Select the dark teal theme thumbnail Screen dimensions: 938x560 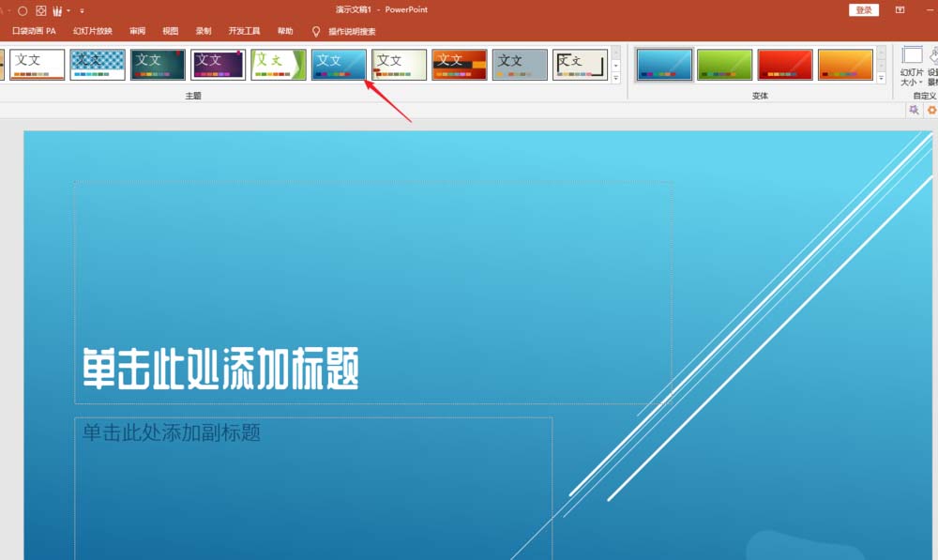coord(158,65)
